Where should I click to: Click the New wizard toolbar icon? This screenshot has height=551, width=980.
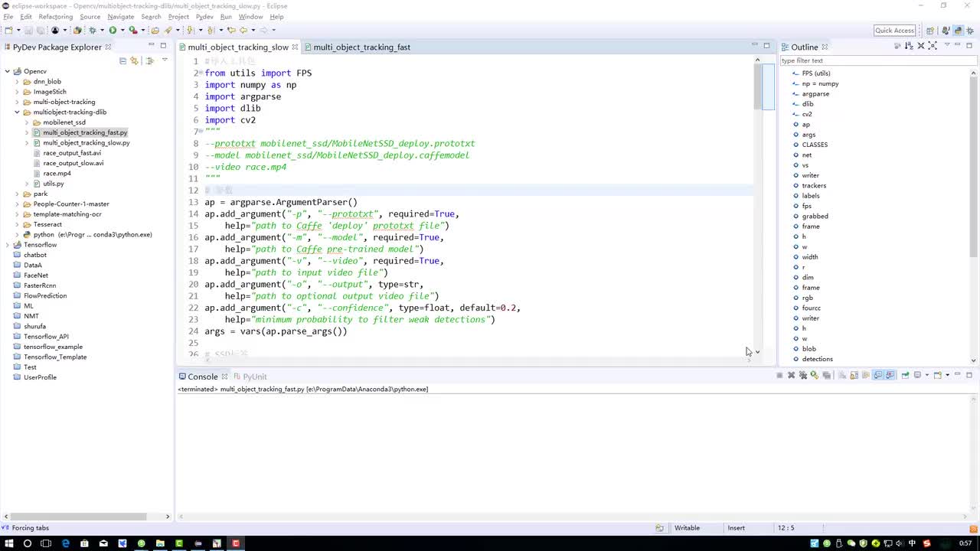8,31
